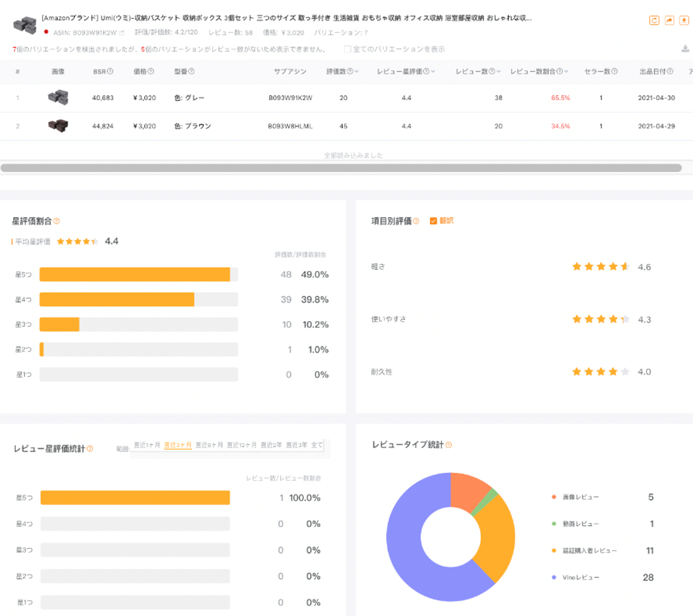Open help icon next to レビュー数 column
The image size is (693, 616).
click(x=492, y=72)
